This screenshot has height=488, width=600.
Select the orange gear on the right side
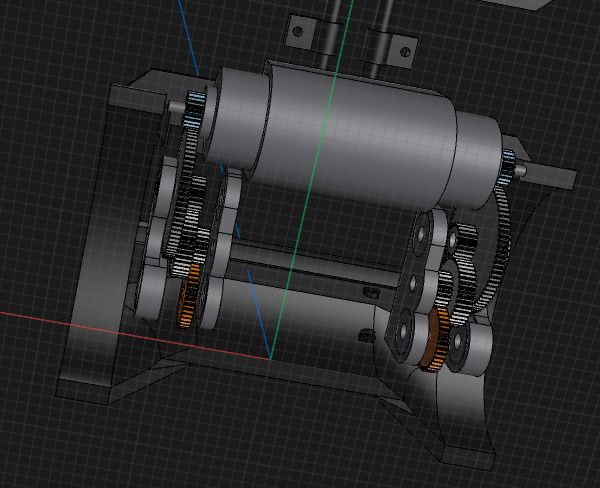point(434,341)
